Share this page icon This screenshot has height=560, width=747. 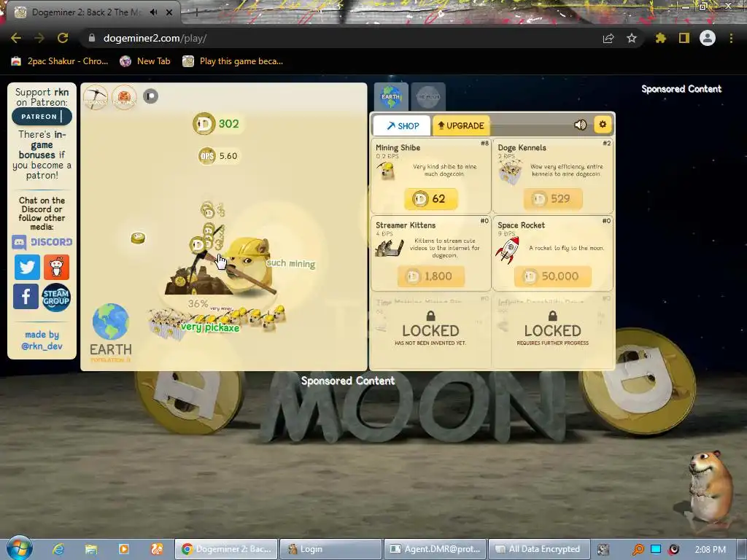coord(608,38)
